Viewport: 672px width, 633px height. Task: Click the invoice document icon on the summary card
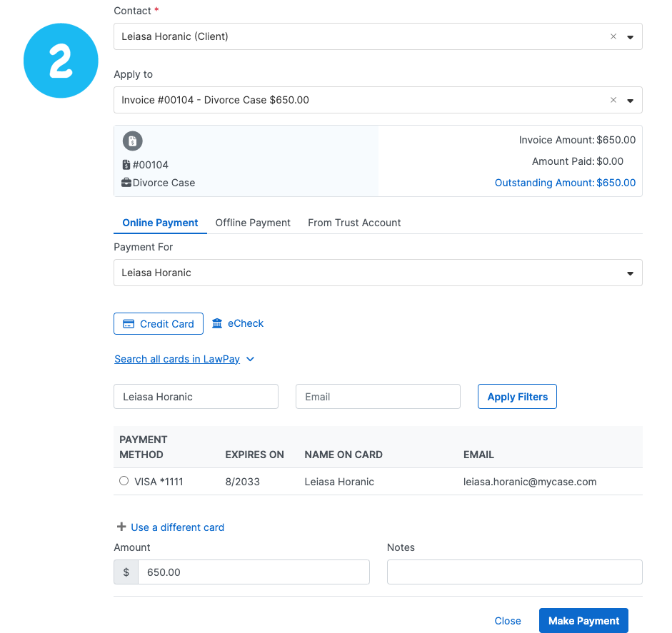coord(132,141)
